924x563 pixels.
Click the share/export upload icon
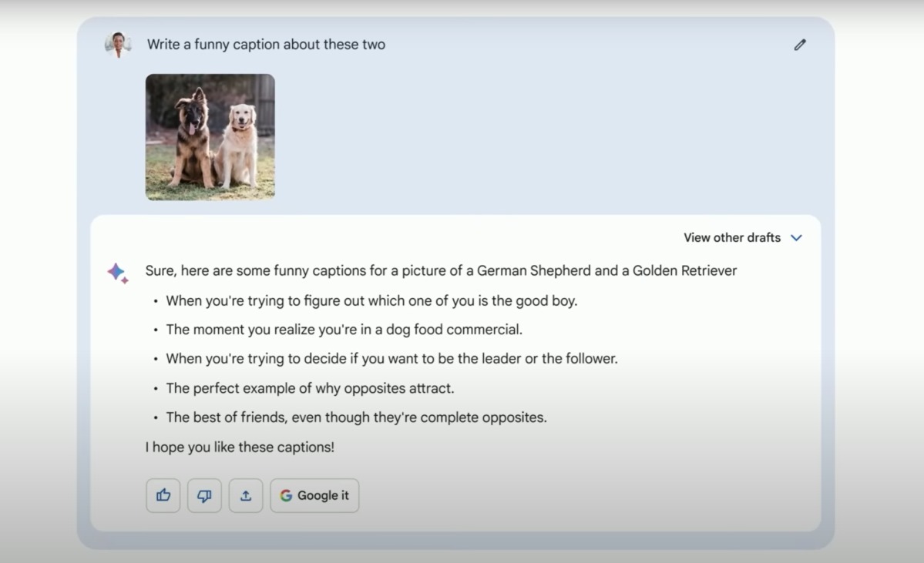point(246,495)
